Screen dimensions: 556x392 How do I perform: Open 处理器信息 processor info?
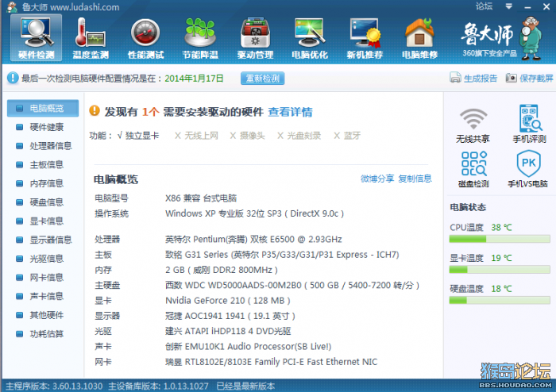pos(51,145)
